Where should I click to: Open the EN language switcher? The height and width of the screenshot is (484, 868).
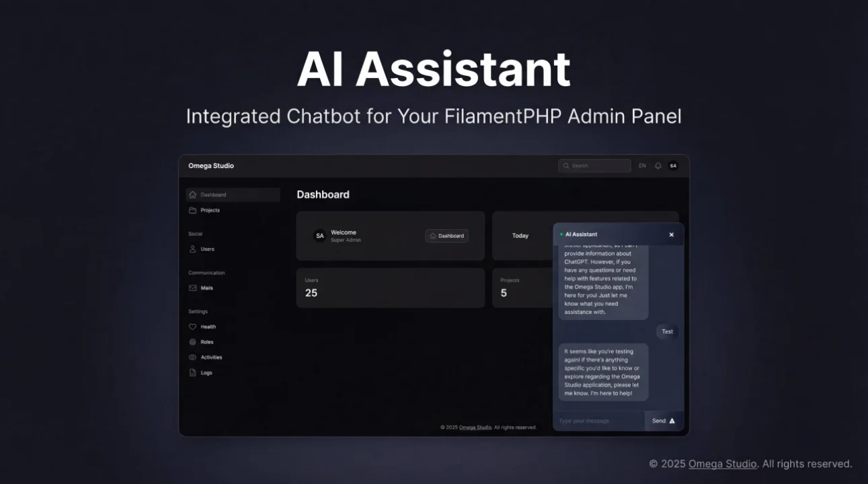[x=642, y=165]
